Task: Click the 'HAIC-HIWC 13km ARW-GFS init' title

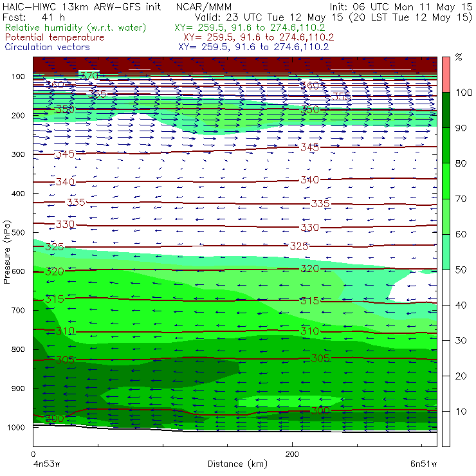Action: tap(82, 7)
